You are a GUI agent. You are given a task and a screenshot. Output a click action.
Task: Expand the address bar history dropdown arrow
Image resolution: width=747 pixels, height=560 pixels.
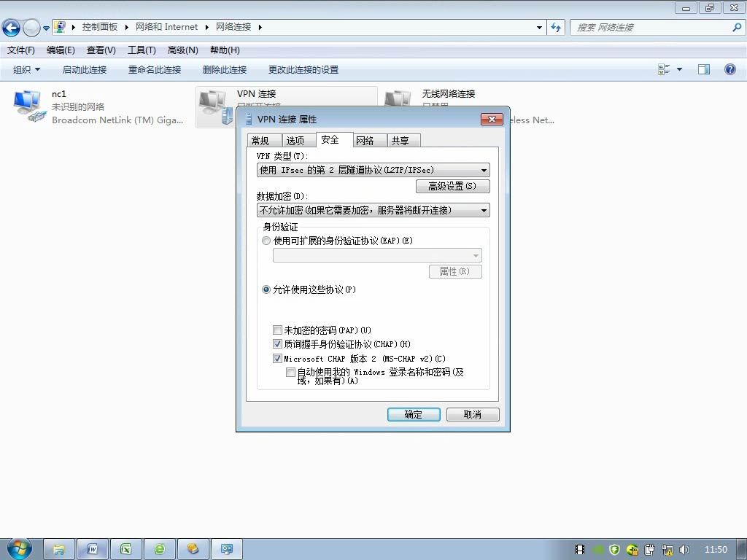coord(539,28)
